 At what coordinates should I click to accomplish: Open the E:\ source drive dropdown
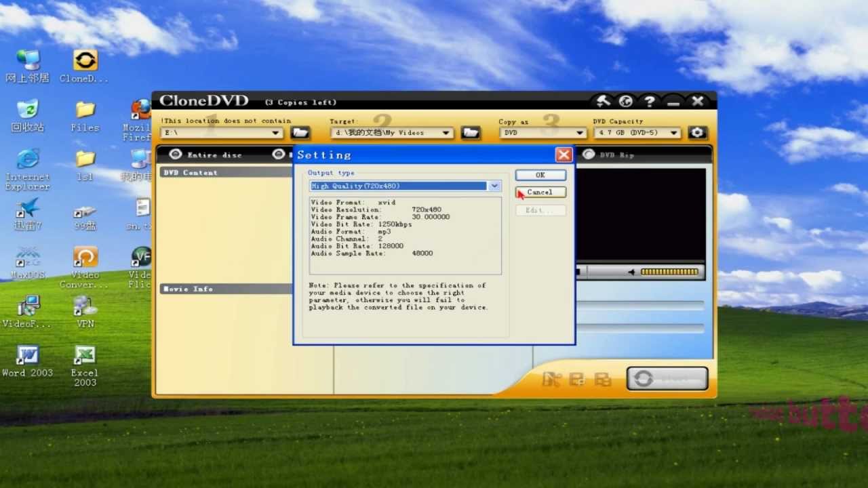(x=276, y=133)
